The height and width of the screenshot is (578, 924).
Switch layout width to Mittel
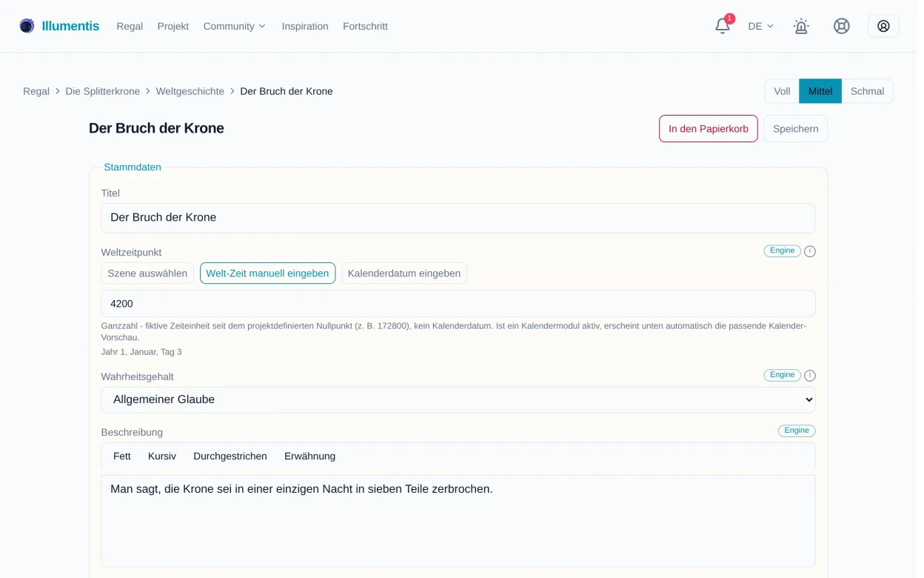pos(820,91)
